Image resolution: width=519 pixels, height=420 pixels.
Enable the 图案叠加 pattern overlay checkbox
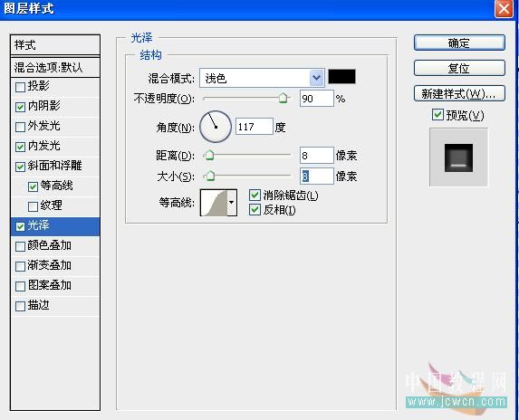click(20, 286)
